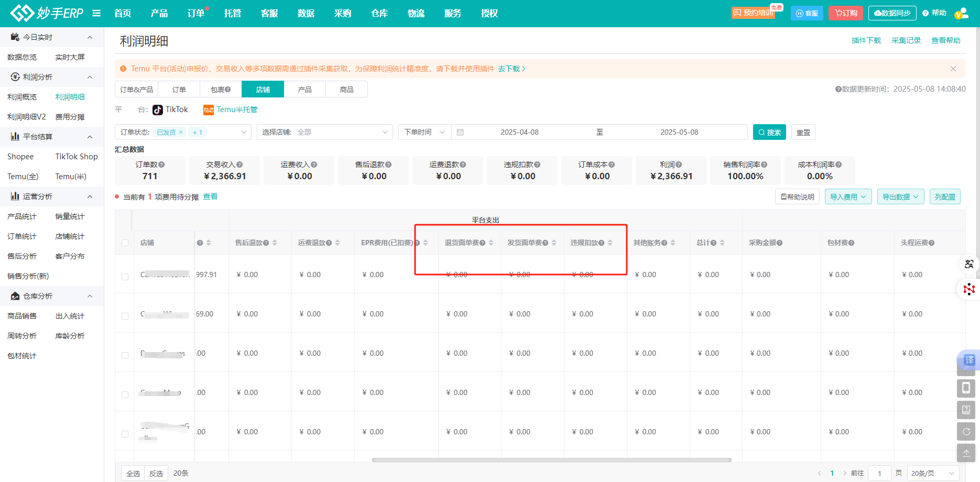Expand the 导入费用 dropdown button
Viewport: 980px width, 482px height.
(848, 197)
